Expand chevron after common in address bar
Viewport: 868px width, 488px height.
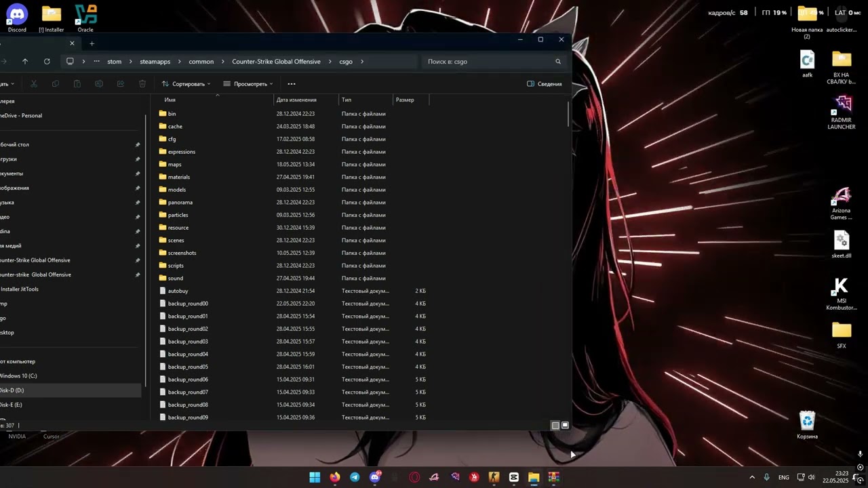(223, 62)
